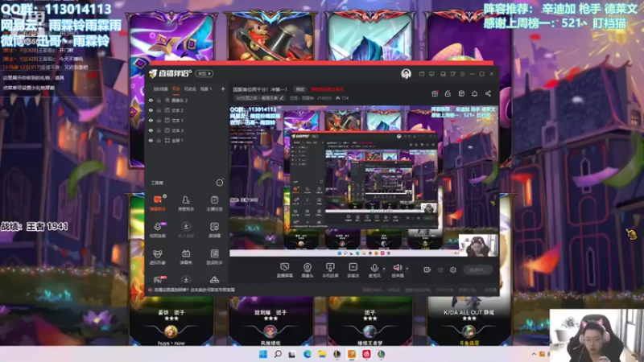
Task: Click the gift box icon with red dot
Action: pyautogui.click(x=435, y=93)
